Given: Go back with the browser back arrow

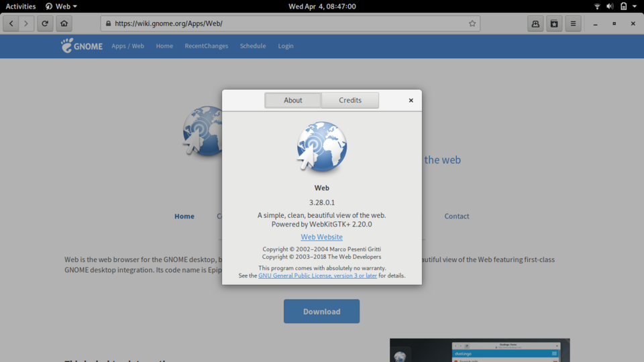Looking at the screenshot, I should pos(11,23).
